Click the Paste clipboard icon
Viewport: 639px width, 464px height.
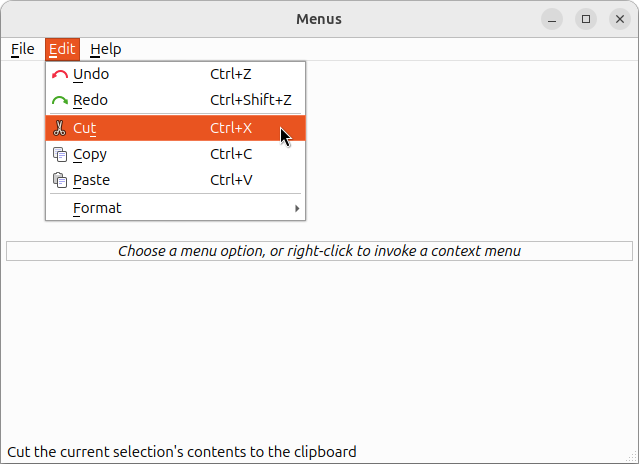pyautogui.click(x=60, y=180)
